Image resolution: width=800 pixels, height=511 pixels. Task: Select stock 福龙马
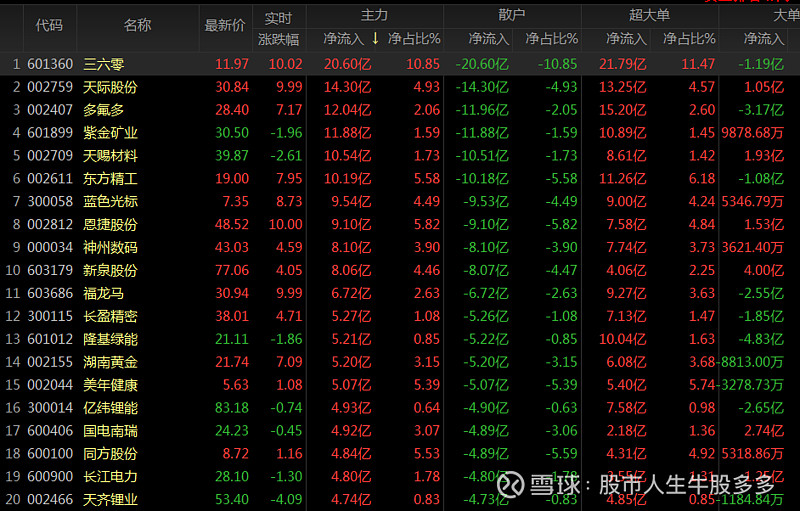click(104, 293)
